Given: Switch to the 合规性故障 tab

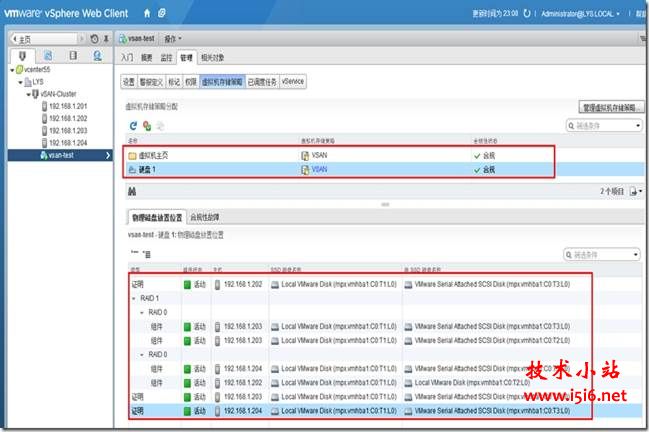Looking at the screenshot, I should [204, 217].
